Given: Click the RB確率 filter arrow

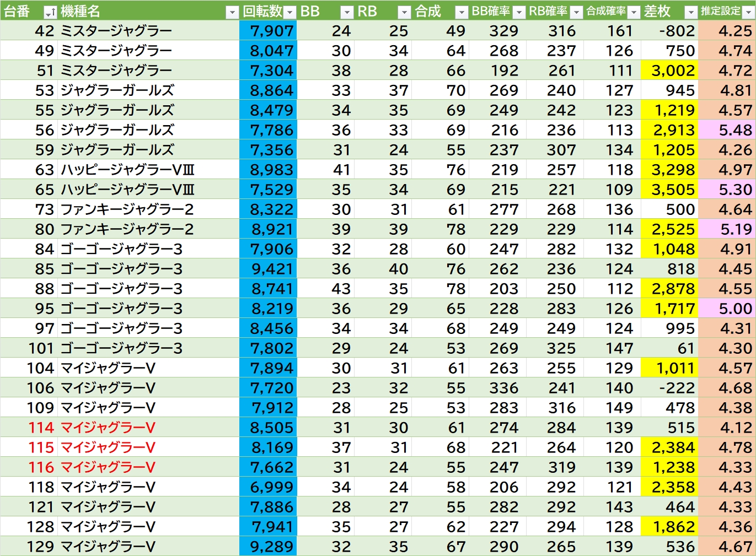Looking at the screenshot, I should coord(576,12).
